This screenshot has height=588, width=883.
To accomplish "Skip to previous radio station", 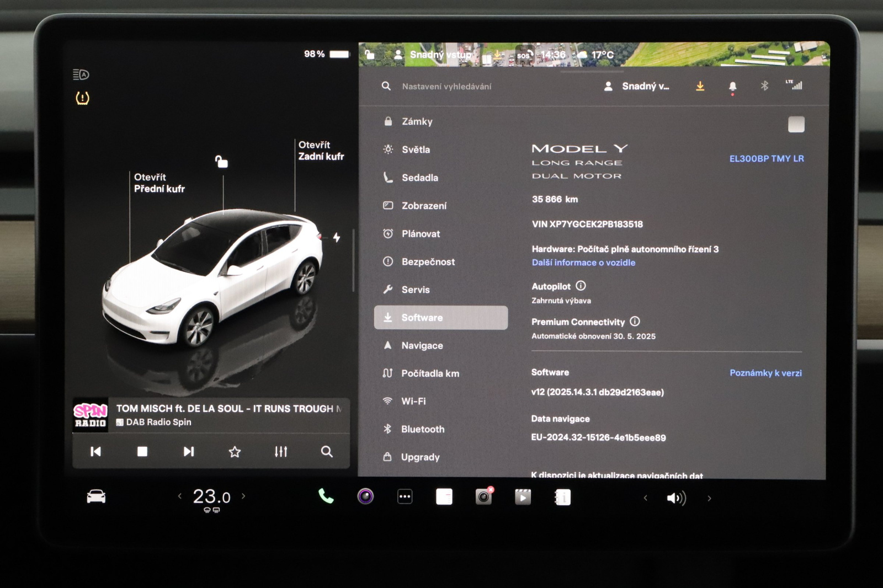I will click(x=95, y=452).
